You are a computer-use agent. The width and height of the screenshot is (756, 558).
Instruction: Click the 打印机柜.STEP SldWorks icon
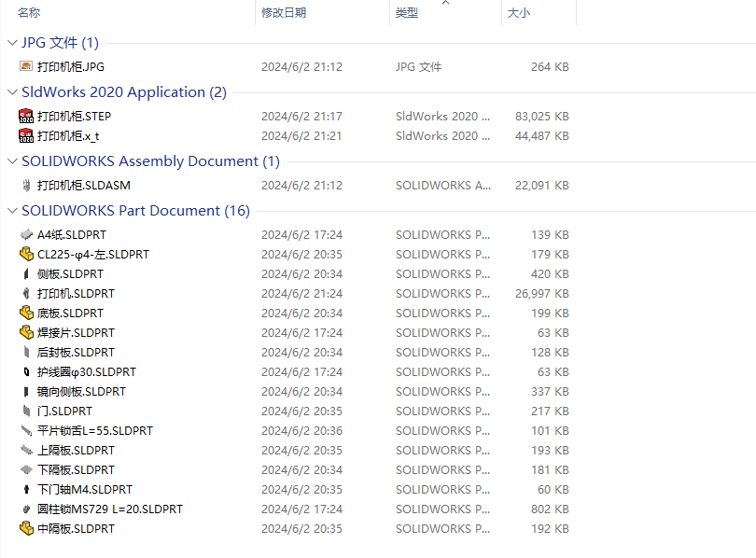(26, 116)
